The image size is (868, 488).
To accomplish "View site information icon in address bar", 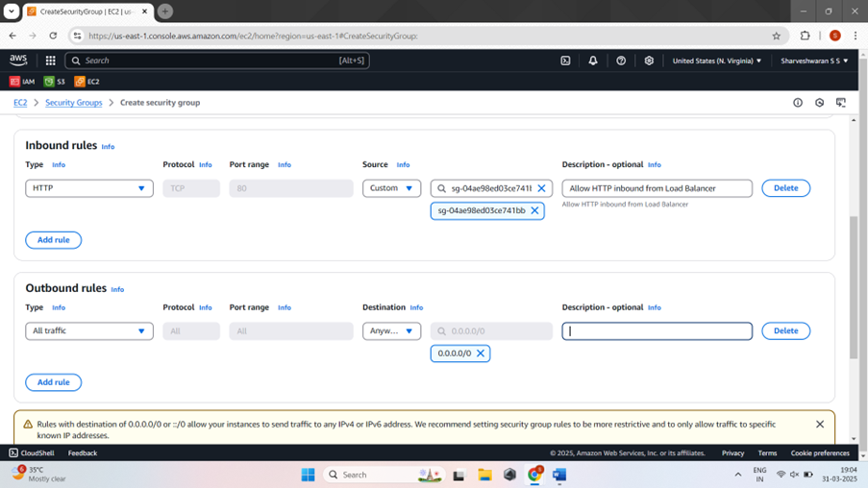I will 78,36.
